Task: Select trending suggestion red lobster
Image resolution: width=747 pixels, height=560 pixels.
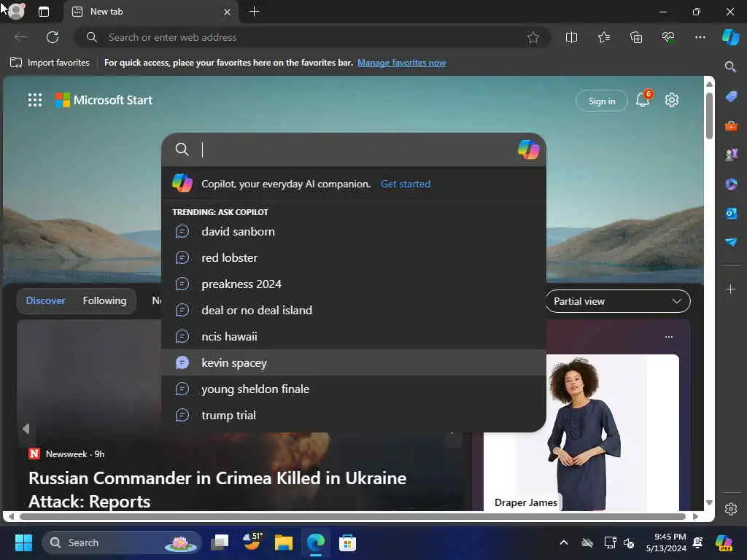Action: click(354, 257)
